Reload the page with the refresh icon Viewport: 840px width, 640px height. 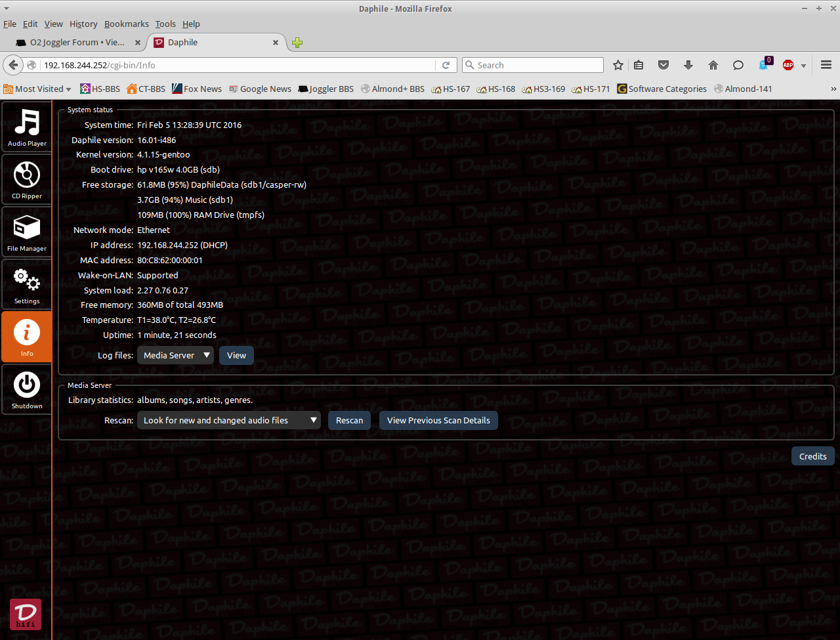pyautogui.click(x=446, y=65)
